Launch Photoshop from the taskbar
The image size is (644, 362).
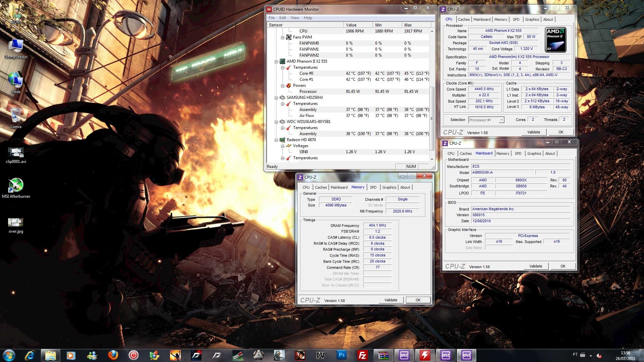click(341, 355)
